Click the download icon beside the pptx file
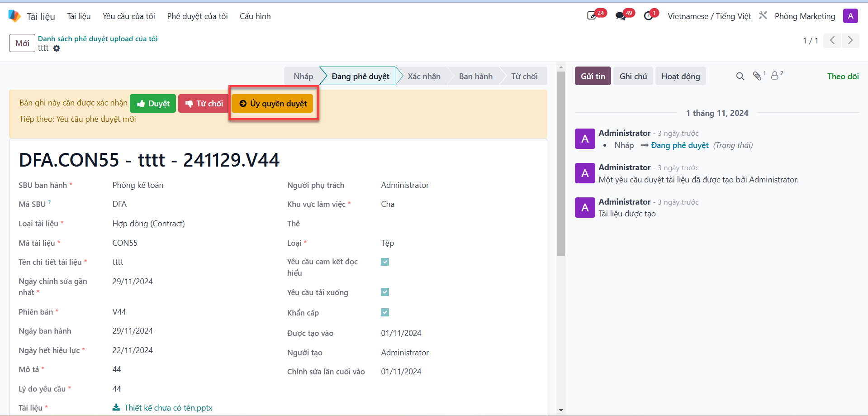Image resolution: width=868 pixels, height=416 pixels. 116,407
